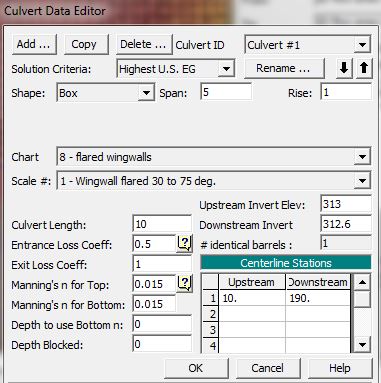Select the Exit Loss Coeff field
This screenshot has width=381, height=383.
[x=162, y=264]
